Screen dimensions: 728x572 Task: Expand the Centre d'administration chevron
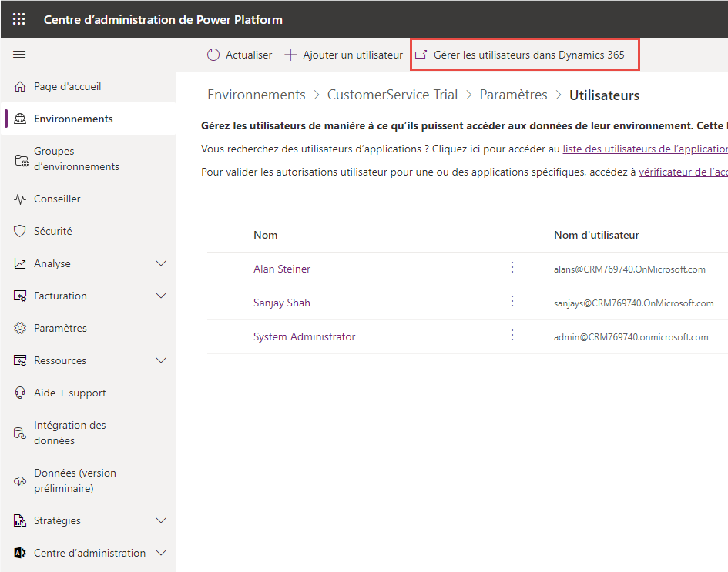pos(161,553)
